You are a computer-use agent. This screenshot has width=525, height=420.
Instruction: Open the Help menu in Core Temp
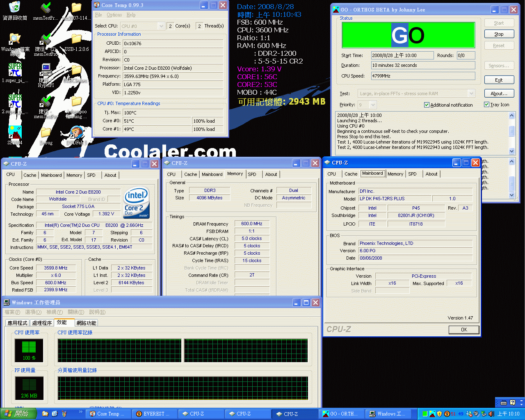tap(131, 15)
